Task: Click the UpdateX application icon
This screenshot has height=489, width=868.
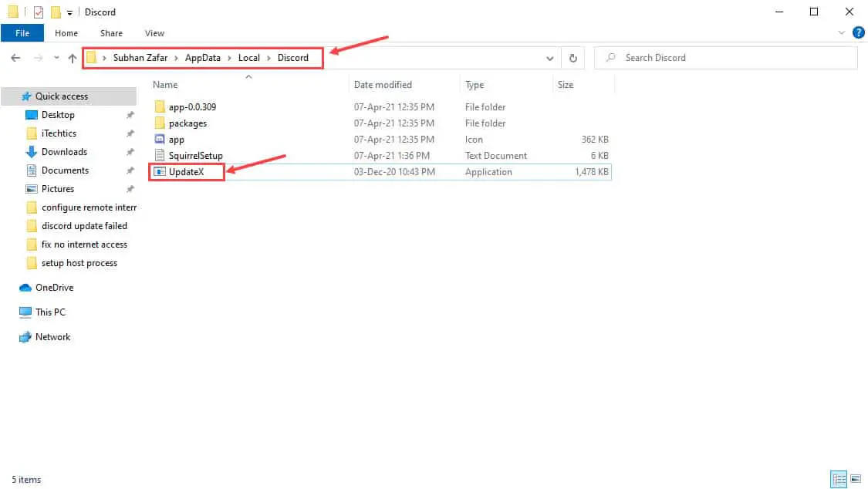Action: [160, 172]
